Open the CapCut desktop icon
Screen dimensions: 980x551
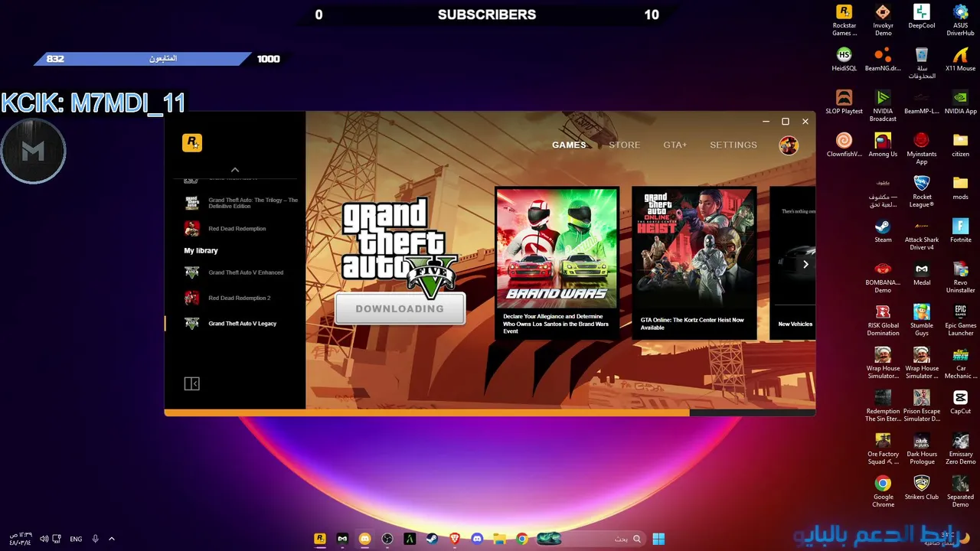960,402
